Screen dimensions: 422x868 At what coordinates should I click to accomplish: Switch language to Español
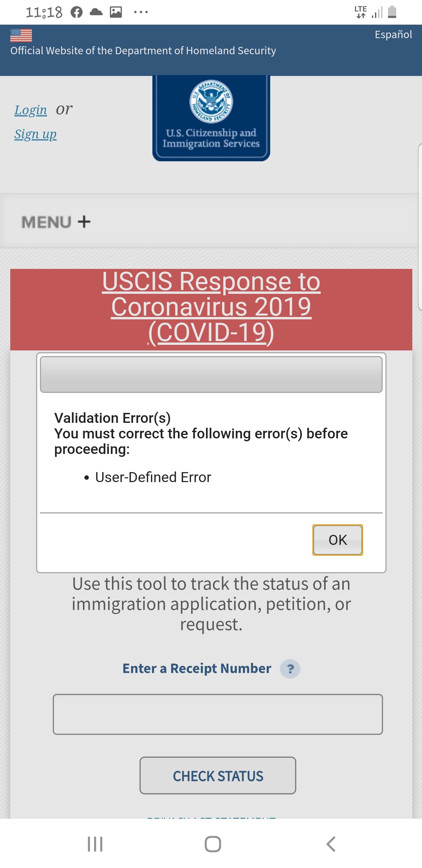393,34
